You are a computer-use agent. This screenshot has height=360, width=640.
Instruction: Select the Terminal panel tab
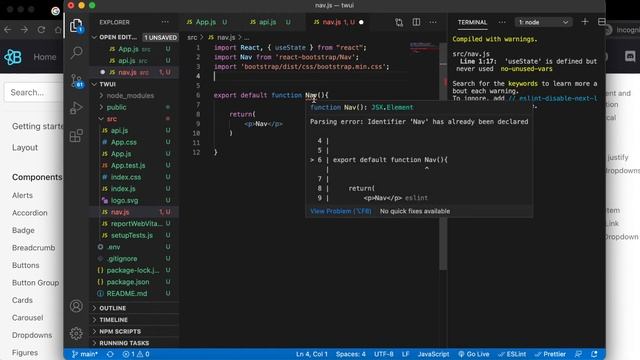(472, 22)
